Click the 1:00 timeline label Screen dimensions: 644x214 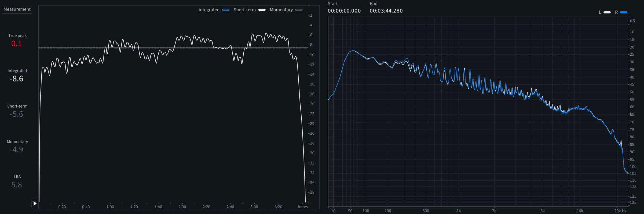click(110, 207)
